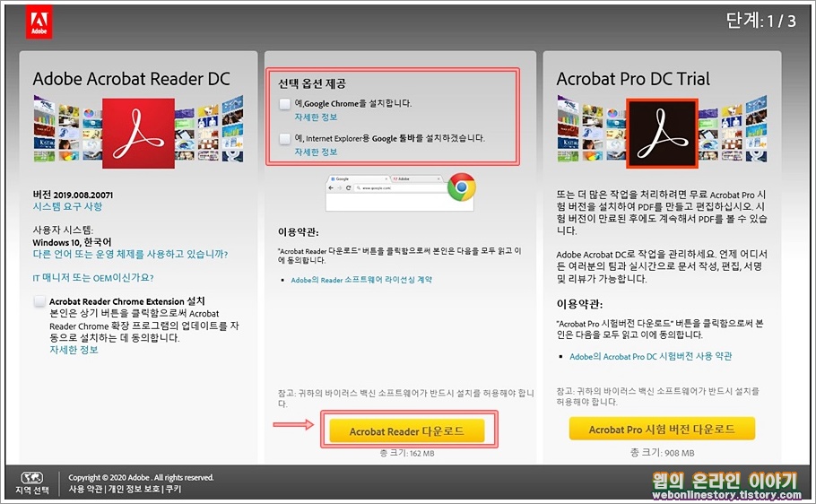Check the Acrobat Reader Chrome Extension box
The image size is (816, 504).
click(39, 301)
